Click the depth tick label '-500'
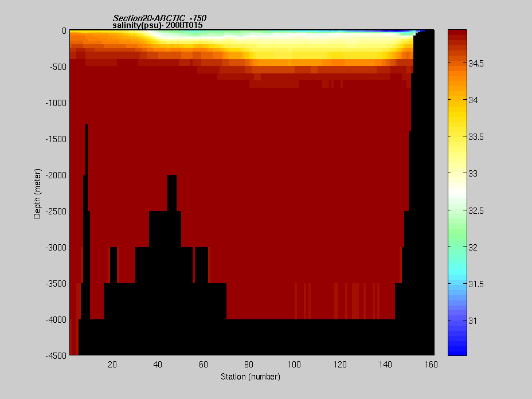This screenshot has height=399, width=532. (58, 67)
